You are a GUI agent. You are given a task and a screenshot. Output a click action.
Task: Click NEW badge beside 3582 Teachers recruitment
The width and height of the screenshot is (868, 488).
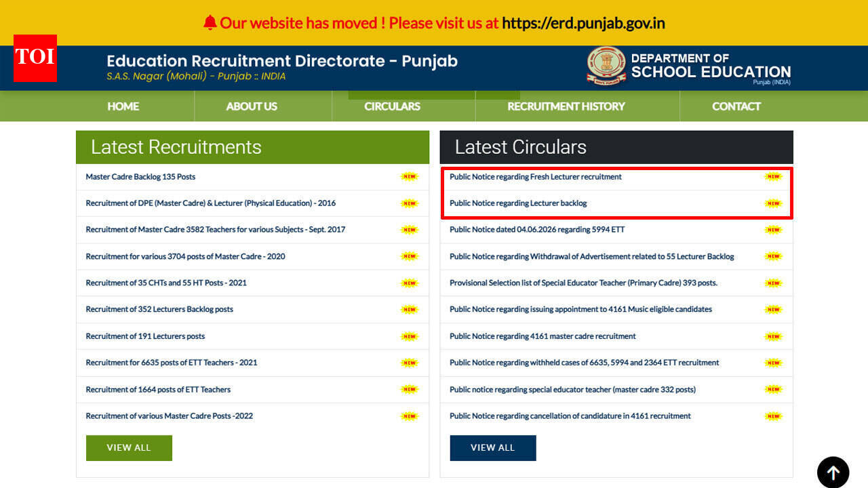[410, 230]
